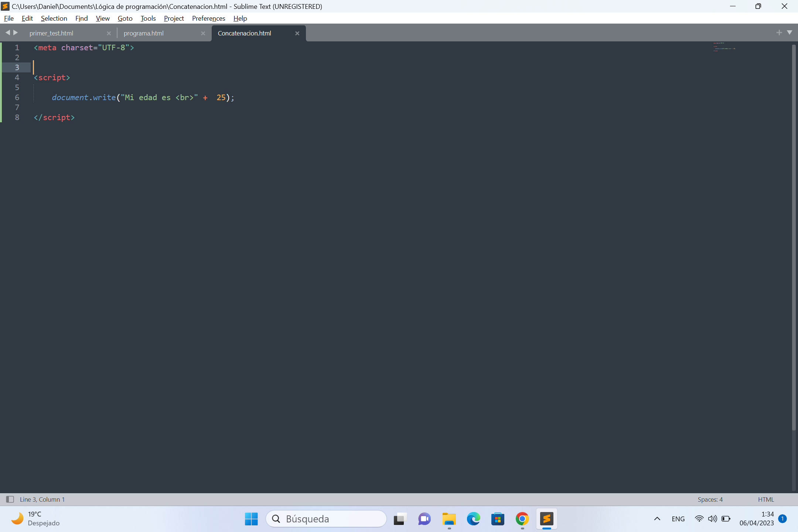Close the programa.html tab
Image resolution: width=798 pixels, height=532 pixels.
tap(203, 33)
